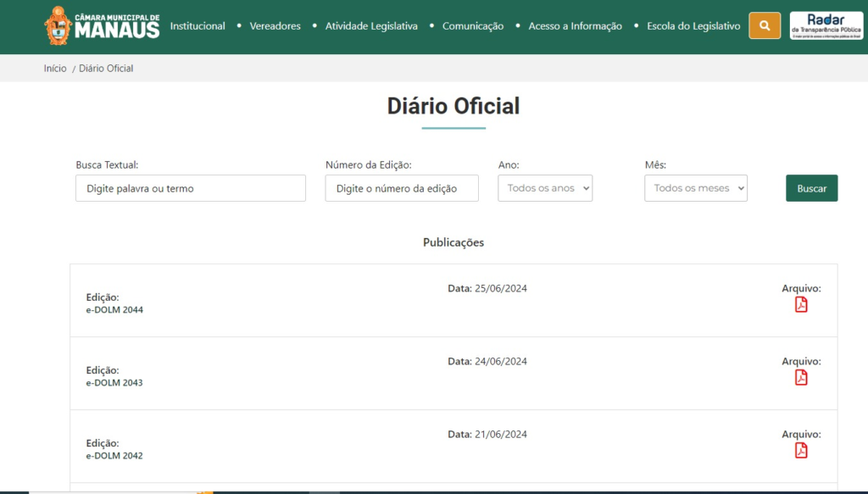The image size is (868, 494).
Task: Click the date 21/06/2024
Action: click(x=500, y=434)
